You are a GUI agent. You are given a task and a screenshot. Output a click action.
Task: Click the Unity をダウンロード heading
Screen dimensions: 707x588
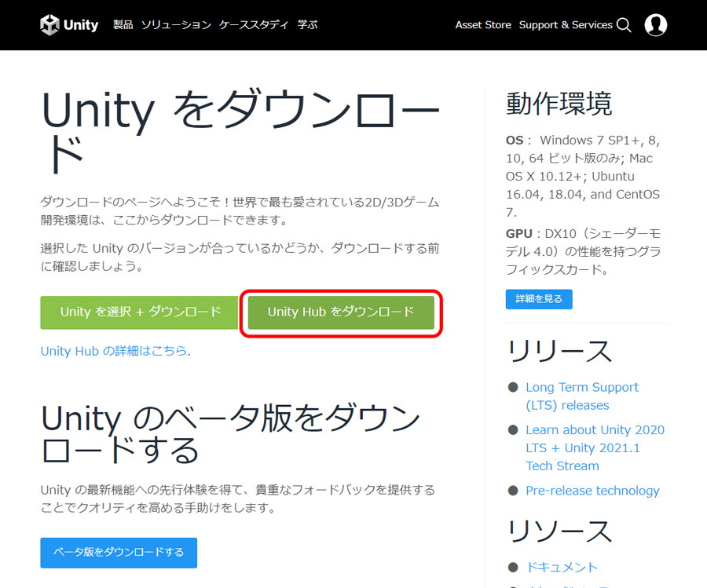240,130
